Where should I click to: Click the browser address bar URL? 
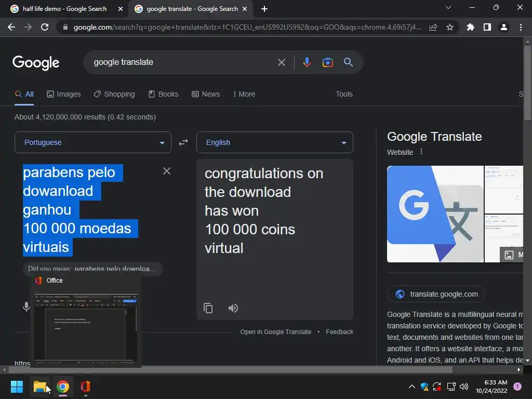(x=247, y=27)
